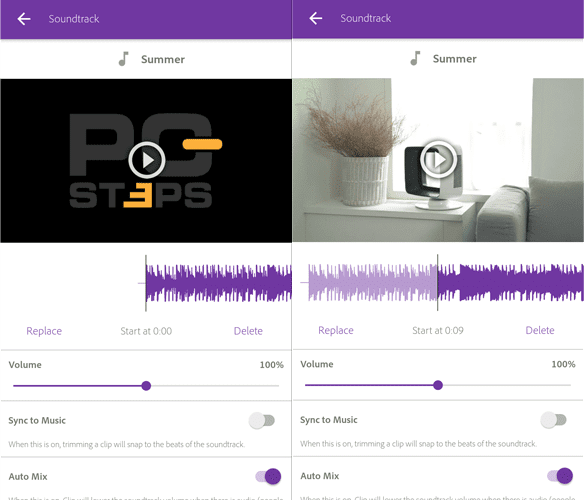Image resolution: width=584 pixels, height=500 pixels.
Task: Click 'Summer' track name on right screen
Action: [x=454, y=58]
